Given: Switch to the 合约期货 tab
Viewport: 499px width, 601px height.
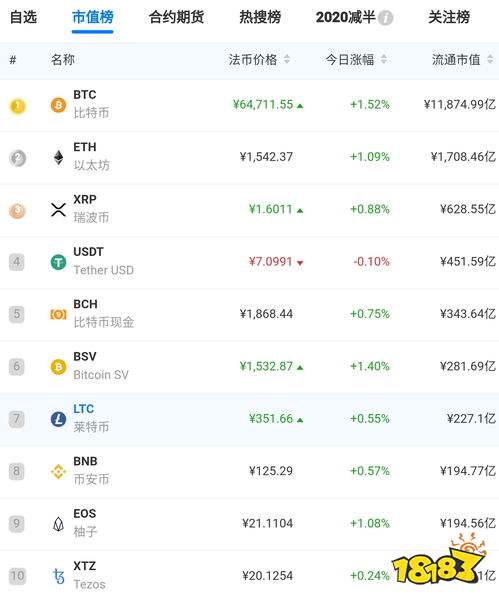Looking at the screenshot, I should click(176, 17).
